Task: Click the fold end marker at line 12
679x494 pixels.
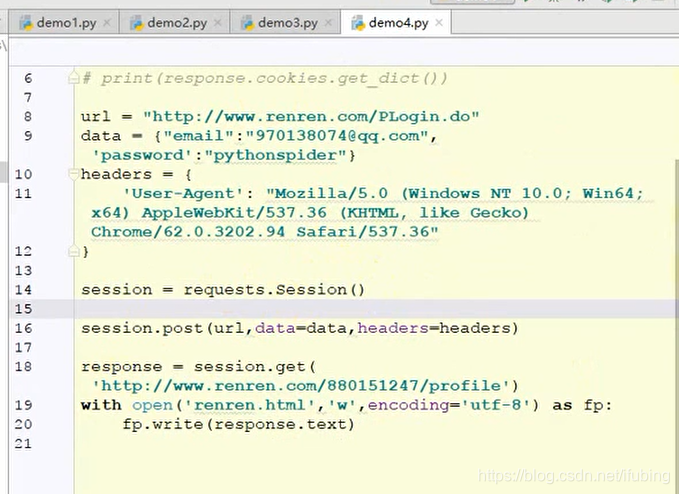Action: 74,251
